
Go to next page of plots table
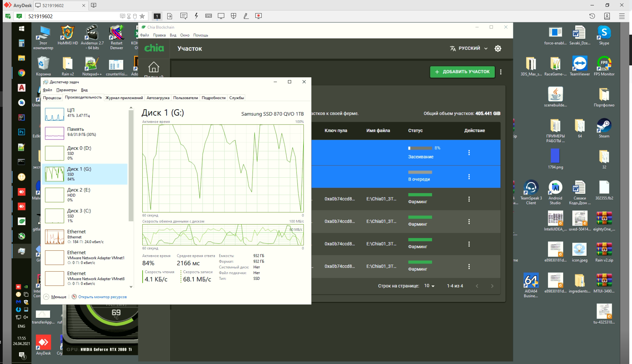pyautogui.click(x=492, y=286)
